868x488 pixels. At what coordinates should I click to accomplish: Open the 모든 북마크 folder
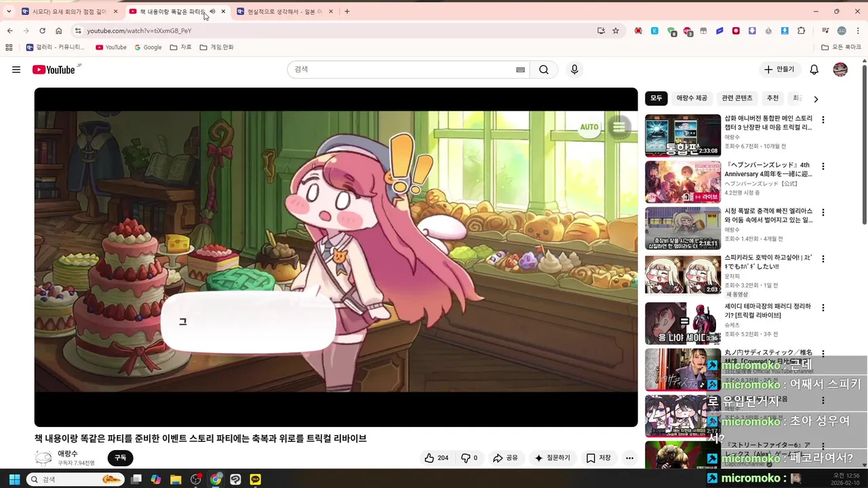coord(841,47)
